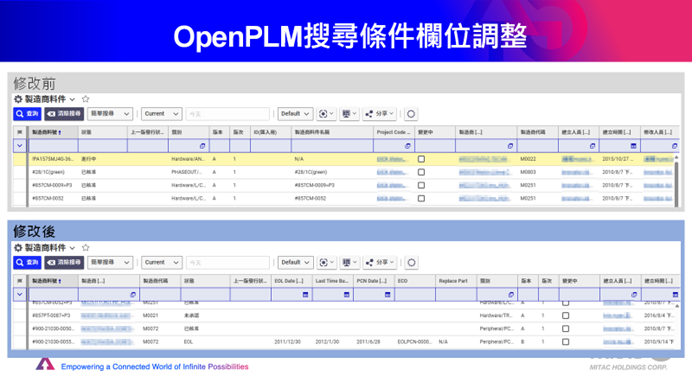Open the grid layout icon menu in 修改後 toolbar
The height and width of the screenshot is (389, 692).
(349, 262)
